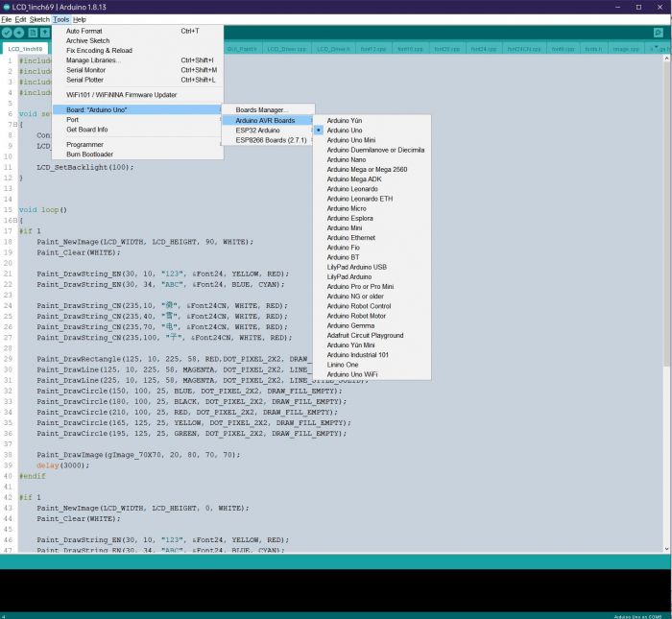Select Arduino Gemma board

click(372, 325)
